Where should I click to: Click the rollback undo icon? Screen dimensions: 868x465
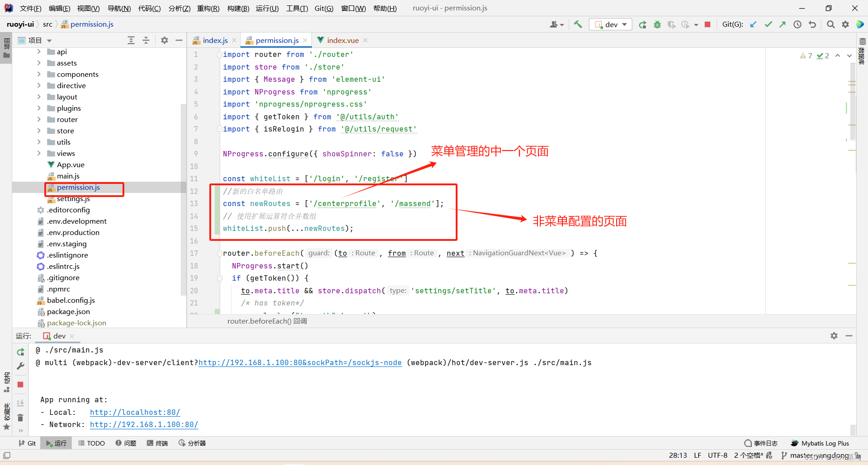coord(812,24)
